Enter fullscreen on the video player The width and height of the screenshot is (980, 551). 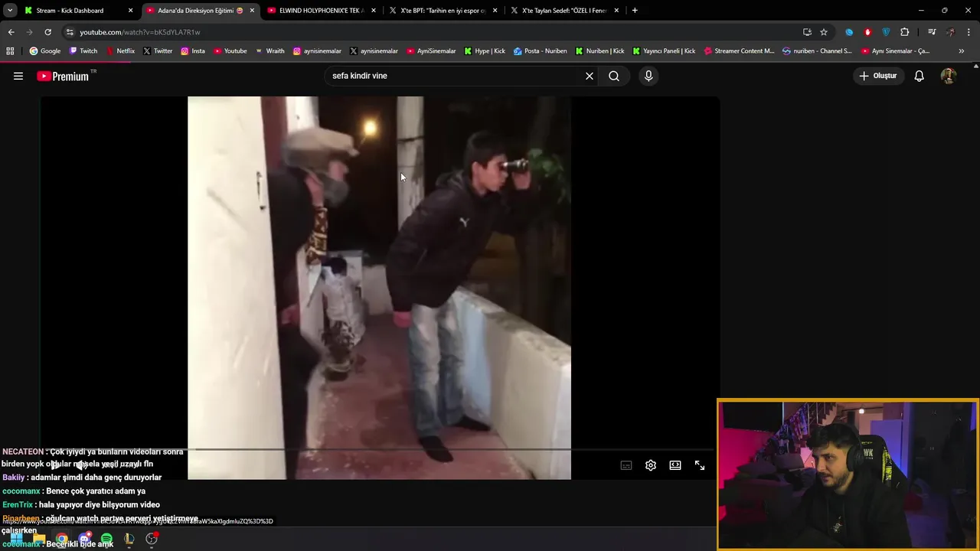700,465
